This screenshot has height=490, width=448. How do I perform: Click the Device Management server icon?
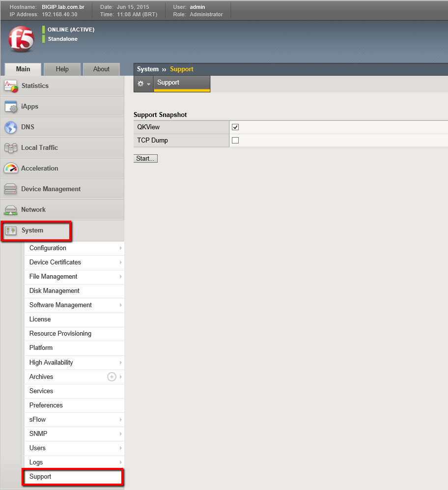coord(11,189)
